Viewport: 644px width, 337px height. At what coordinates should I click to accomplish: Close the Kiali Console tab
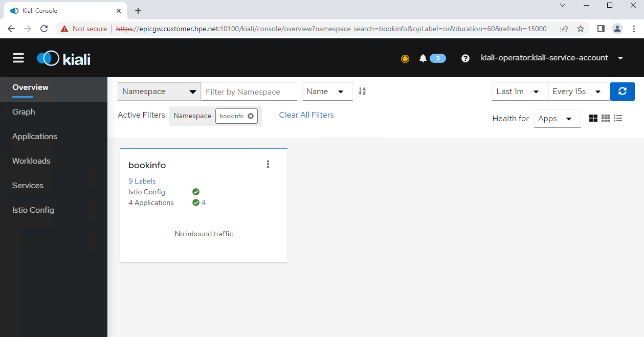point(119,11)
